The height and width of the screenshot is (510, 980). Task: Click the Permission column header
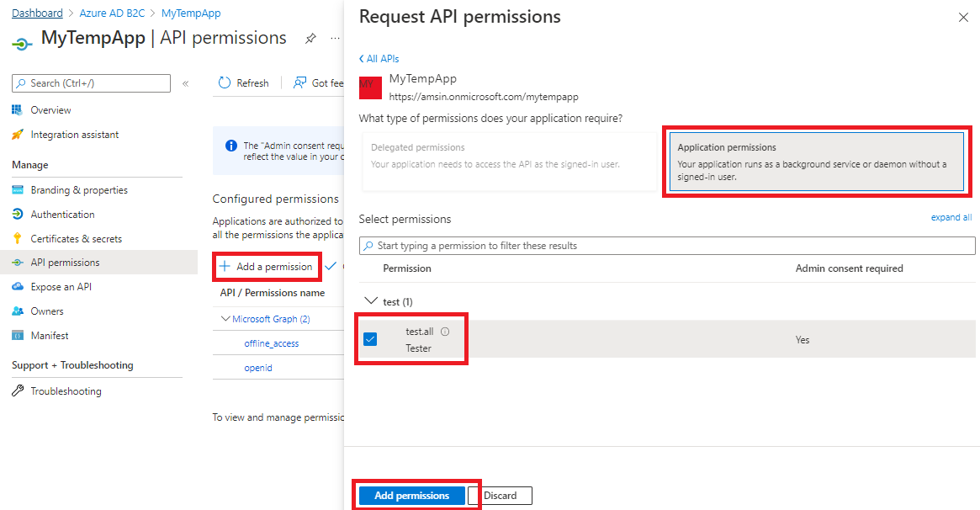tap(407, 268)
